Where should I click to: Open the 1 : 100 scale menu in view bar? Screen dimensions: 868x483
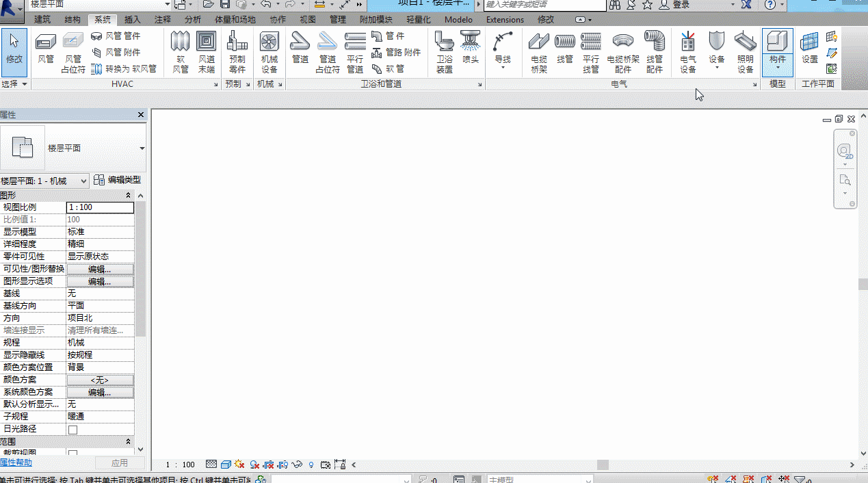pos(181,465)
